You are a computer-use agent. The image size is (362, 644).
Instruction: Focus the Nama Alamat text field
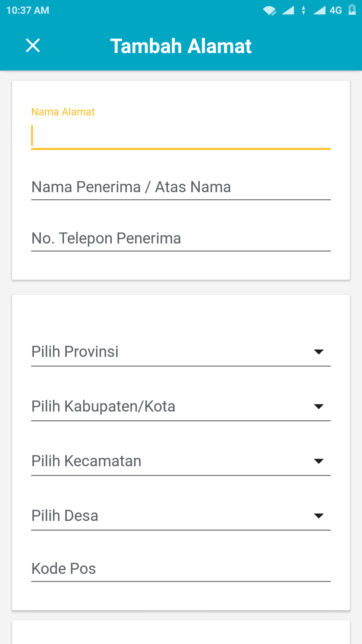click(181, 136)
